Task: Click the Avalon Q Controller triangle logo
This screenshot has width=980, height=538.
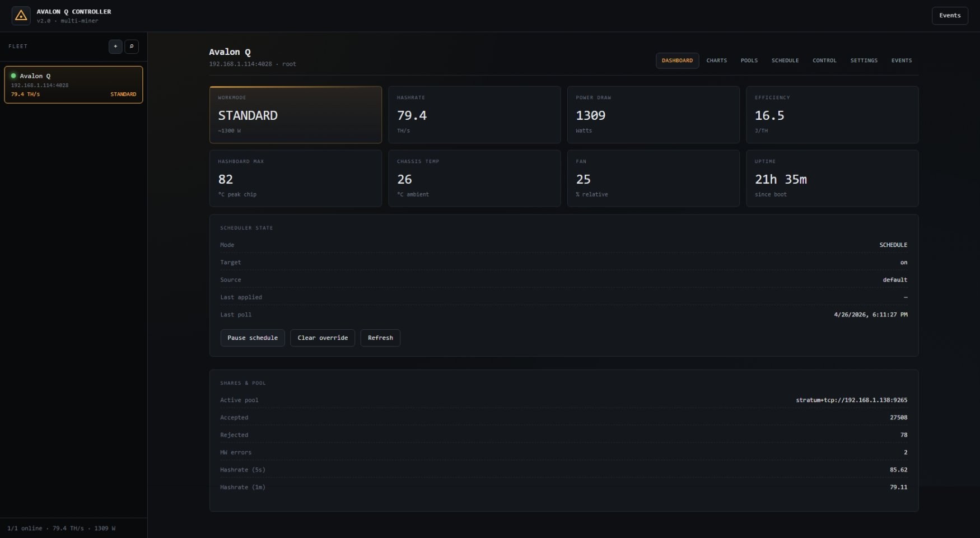Action: tap(21, 16)
